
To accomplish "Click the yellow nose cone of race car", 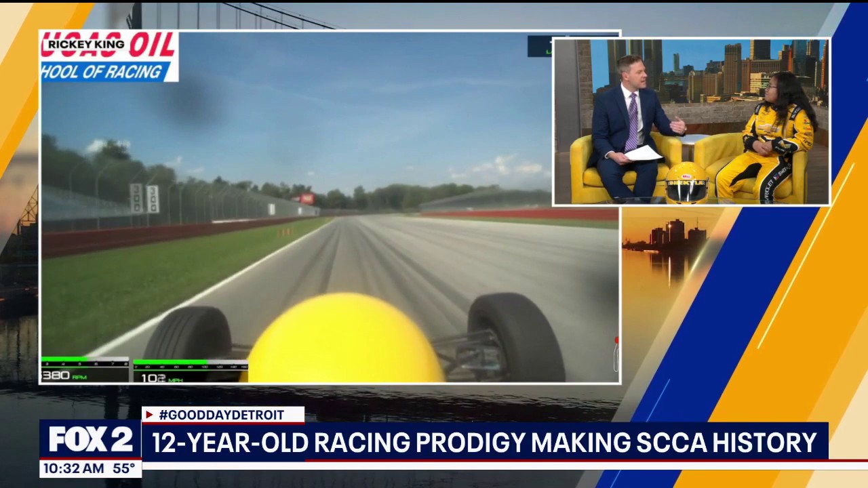I will [x=344, y=338].
